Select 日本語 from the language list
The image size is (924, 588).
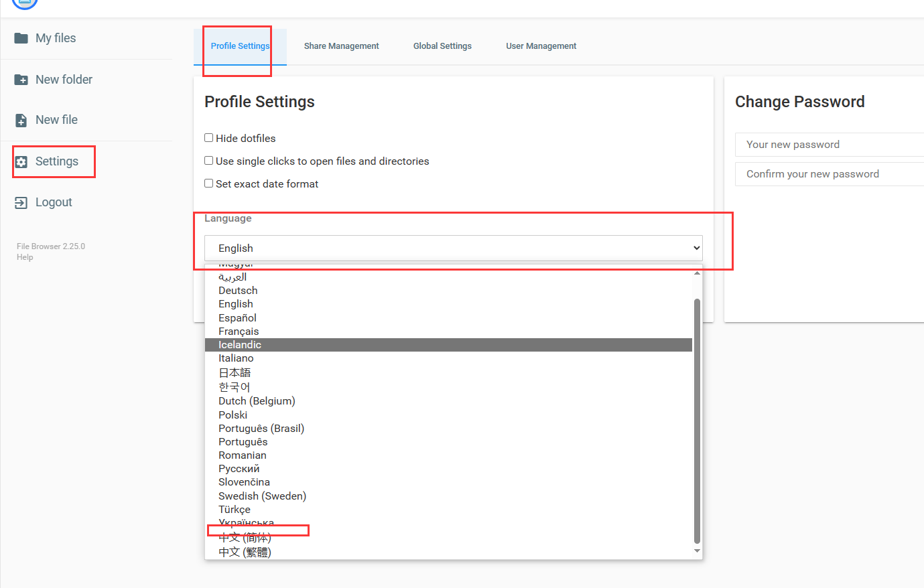click(x=448, y=372)
